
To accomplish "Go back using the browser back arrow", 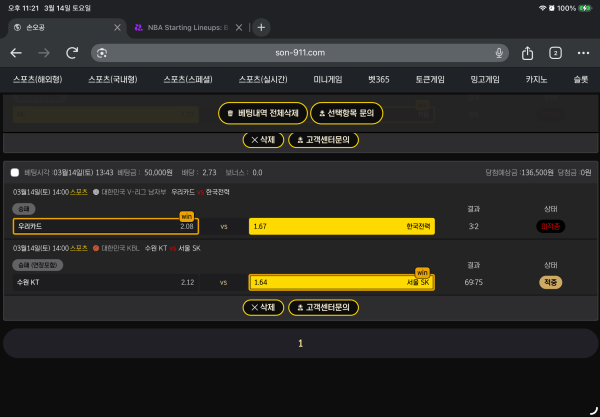I will click(16, 53).
